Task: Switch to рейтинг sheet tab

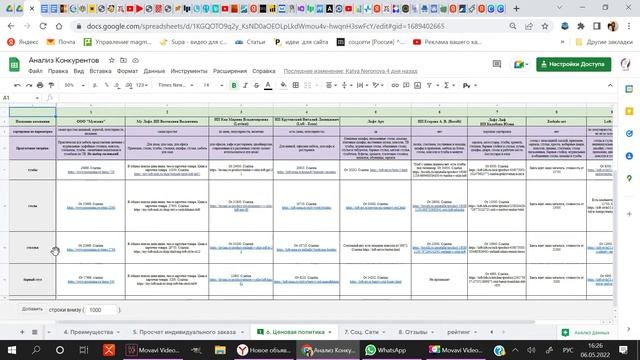Action: click(459, 332)
